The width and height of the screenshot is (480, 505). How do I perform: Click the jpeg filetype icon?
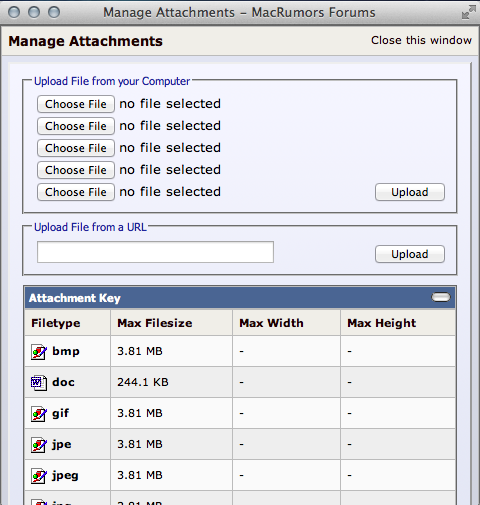pos(39,476)
